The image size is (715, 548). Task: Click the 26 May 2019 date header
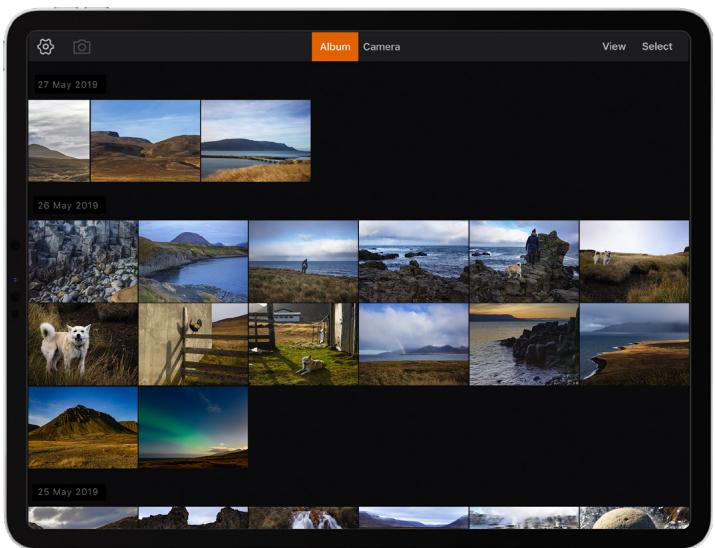tap(68, 206)
